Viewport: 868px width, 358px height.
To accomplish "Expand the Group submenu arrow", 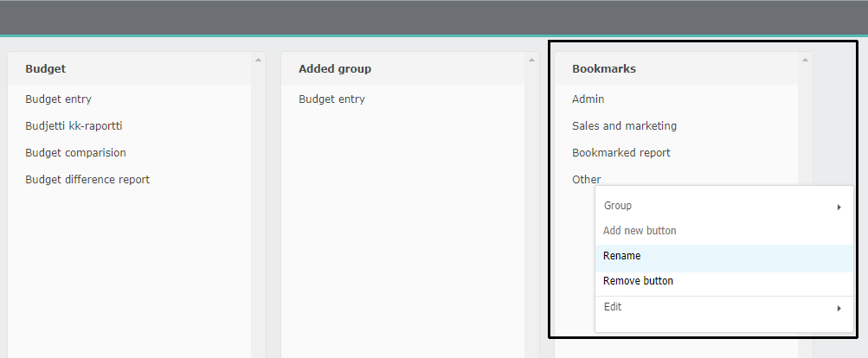I will [839, 208].
